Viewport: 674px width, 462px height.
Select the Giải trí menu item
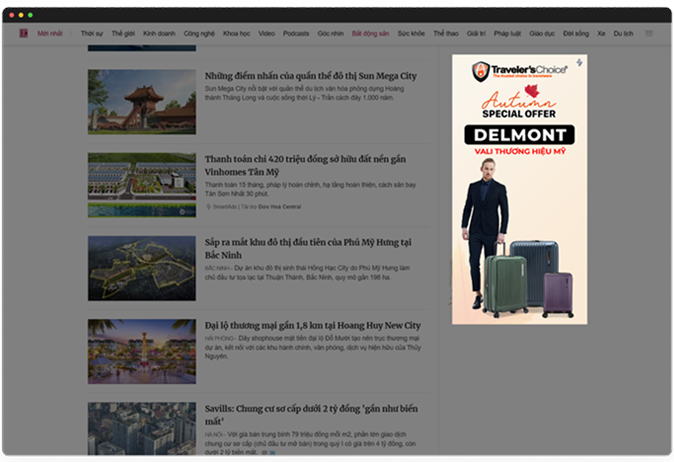click(x=476, y=33)
